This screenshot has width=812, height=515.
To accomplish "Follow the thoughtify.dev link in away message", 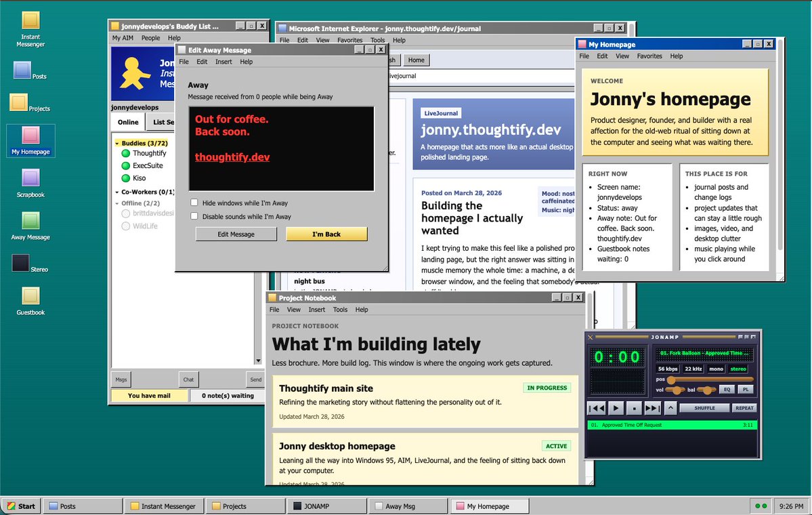I will [232, 157].
